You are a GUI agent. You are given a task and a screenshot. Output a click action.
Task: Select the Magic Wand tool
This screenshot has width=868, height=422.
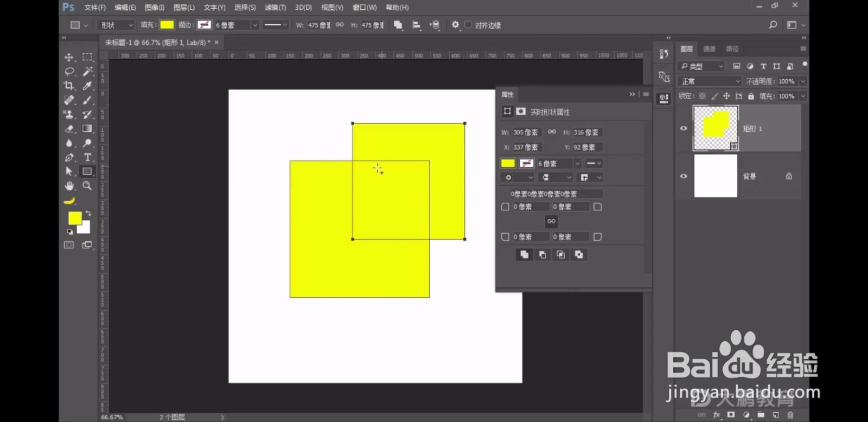pos(87,72)
